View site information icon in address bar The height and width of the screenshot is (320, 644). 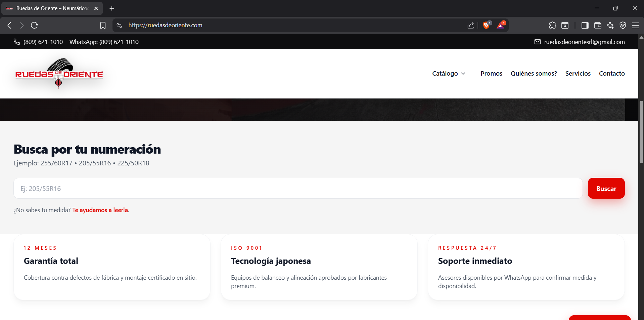click(119, 25)
